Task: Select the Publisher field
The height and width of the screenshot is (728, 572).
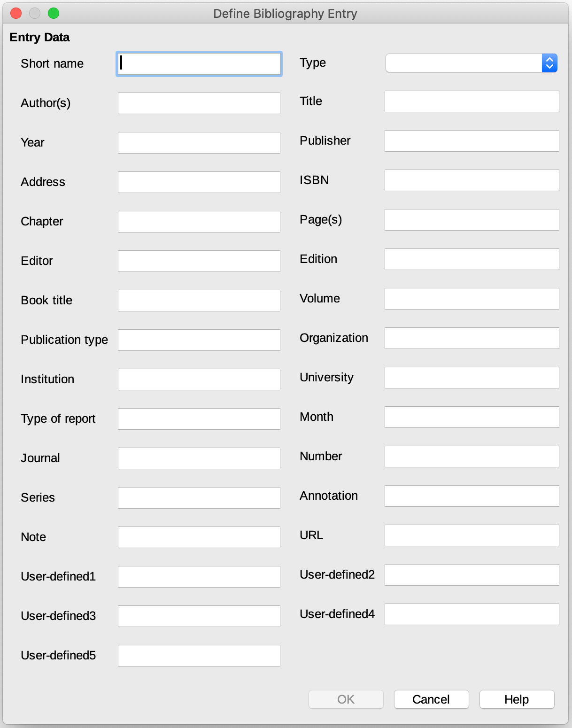Action: click(x=472, y=140)
